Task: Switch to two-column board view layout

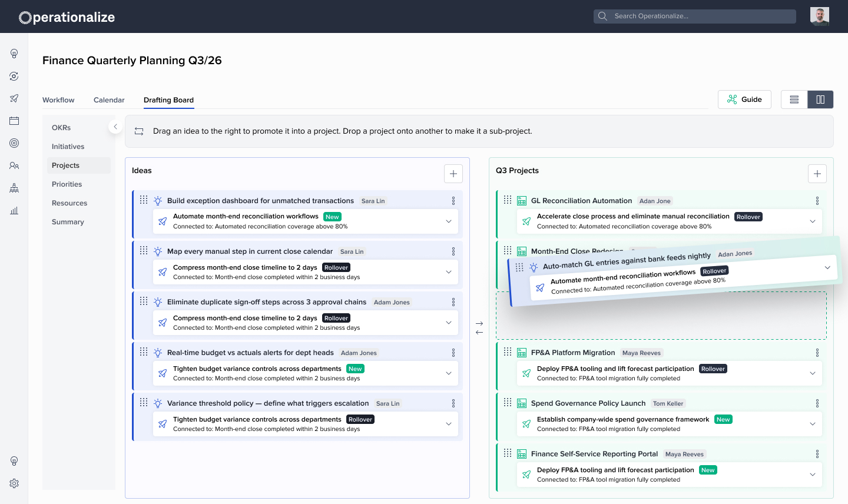Action: [820, 100]
